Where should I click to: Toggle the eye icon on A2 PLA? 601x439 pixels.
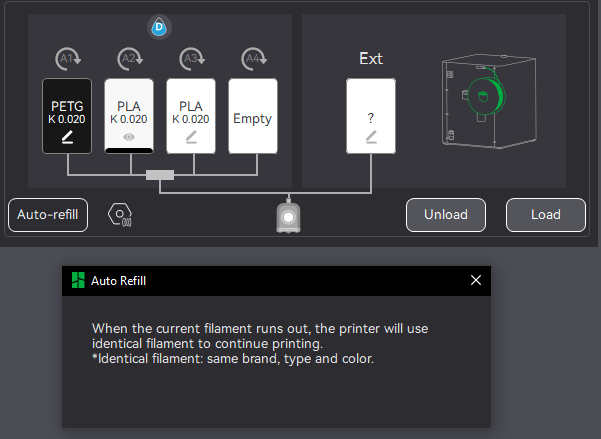click(x=129, y=136)
